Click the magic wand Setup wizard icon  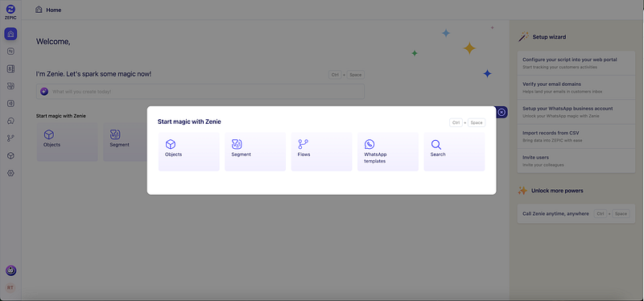pyautogui.click(x=523, y=36)
